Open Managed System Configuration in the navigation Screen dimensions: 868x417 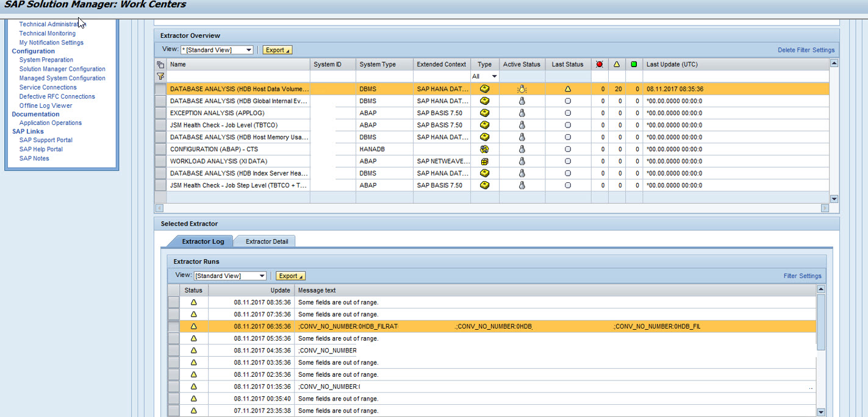click(x=62, y=78)
